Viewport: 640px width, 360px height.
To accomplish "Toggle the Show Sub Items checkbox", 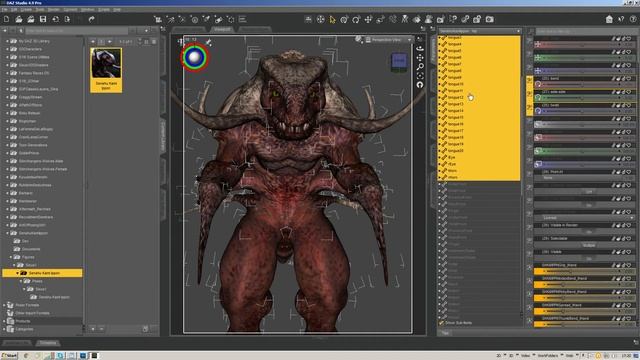I will 441,323.
